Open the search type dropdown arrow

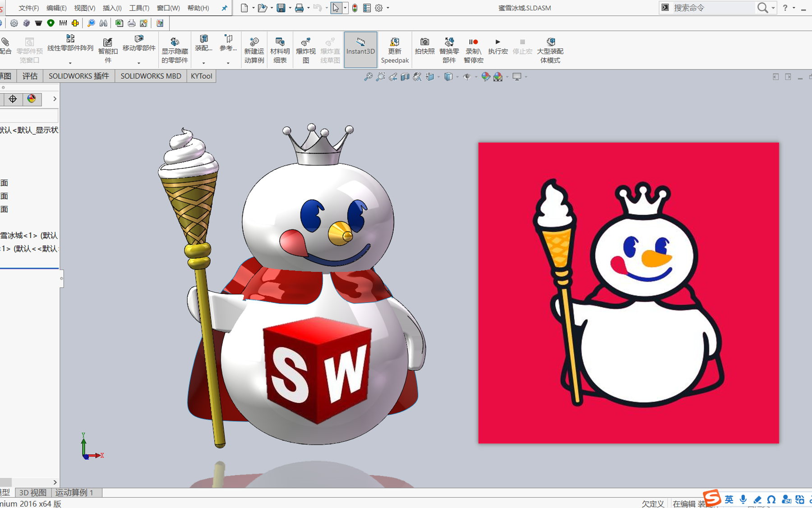point(773,8)
